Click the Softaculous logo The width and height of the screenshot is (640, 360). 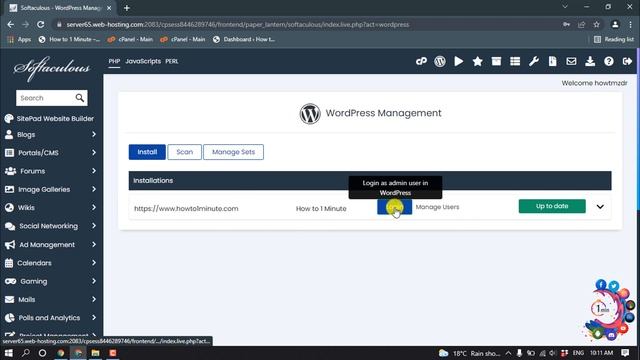click(x=52, y=68)
